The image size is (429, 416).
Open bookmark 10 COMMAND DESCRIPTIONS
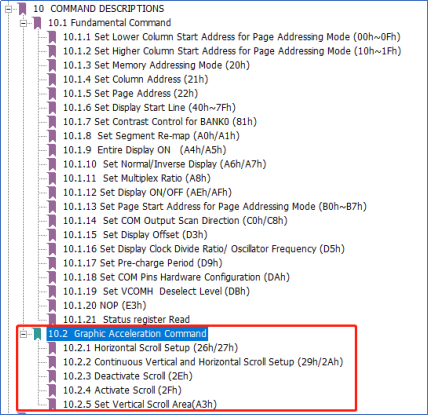(x=98, y=9)
